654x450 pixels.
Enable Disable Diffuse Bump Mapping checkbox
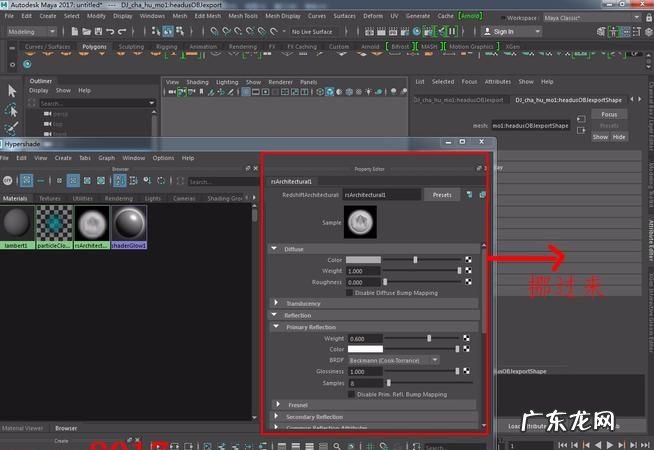(x=348, y=292)
